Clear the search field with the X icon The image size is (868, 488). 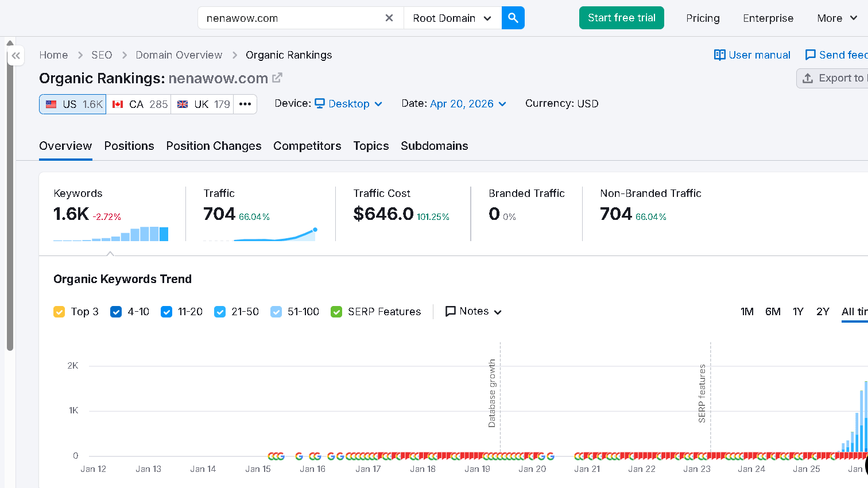click(x=389, y=18)
